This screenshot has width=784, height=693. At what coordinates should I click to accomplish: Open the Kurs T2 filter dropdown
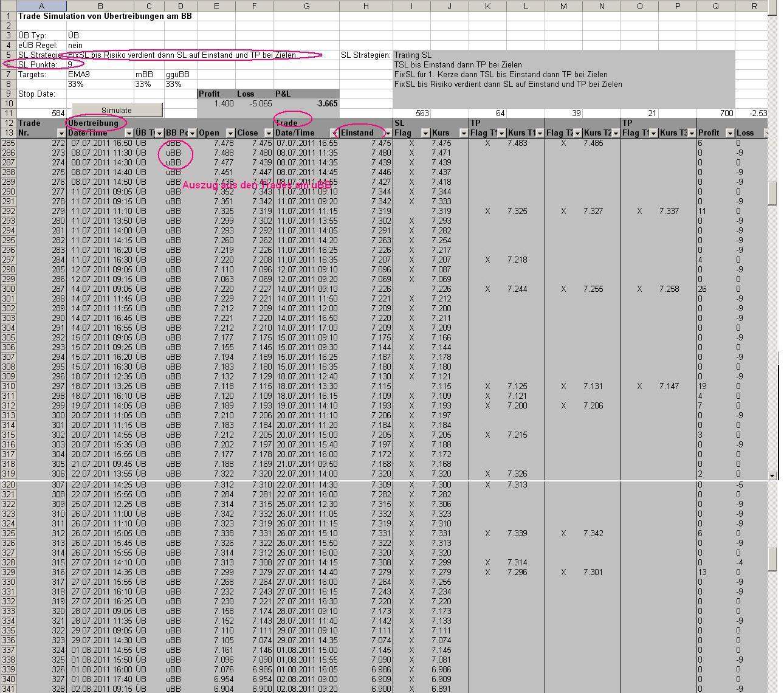click(x=616, y=133)
